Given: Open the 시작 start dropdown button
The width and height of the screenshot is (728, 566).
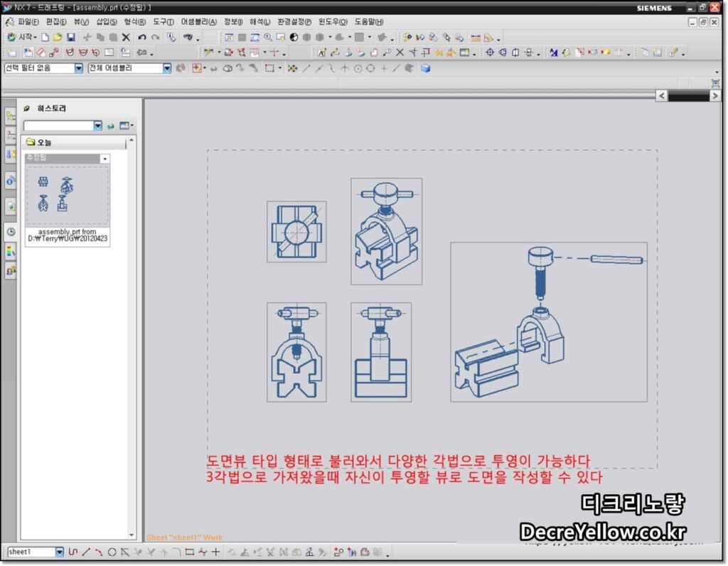Looking at the screenshot, I should (22, 37).
